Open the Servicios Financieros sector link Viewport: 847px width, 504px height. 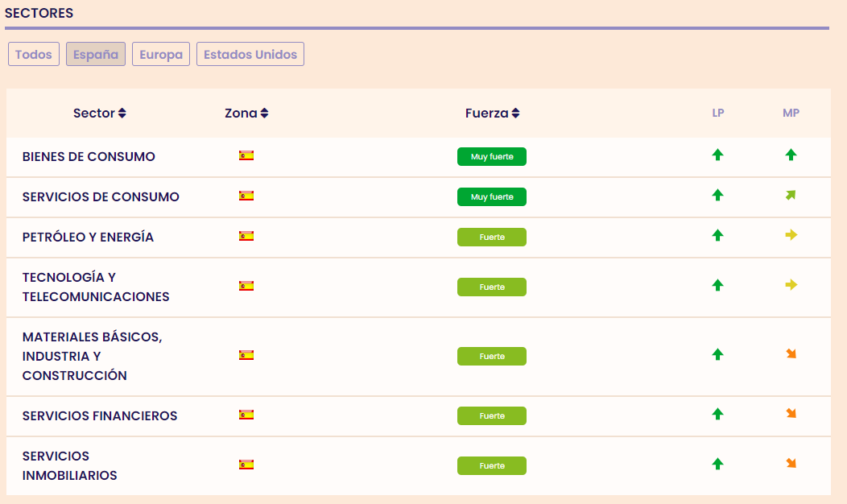pyautogui.click(x=100, y=416)
